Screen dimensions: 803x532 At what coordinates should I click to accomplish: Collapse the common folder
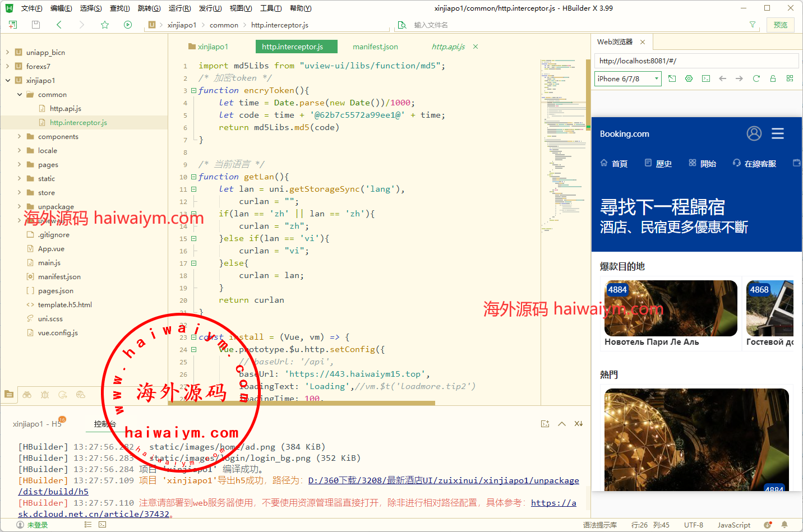tap(20, 94)
